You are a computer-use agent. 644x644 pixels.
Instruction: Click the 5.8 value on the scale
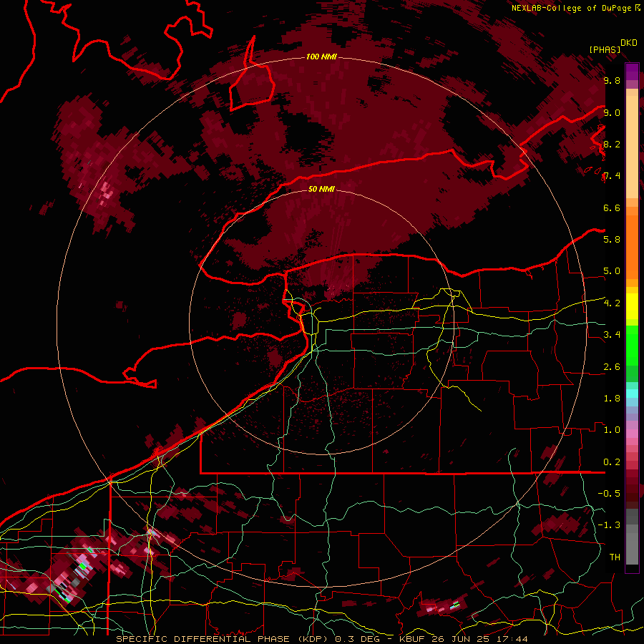[x=612, y=240]
